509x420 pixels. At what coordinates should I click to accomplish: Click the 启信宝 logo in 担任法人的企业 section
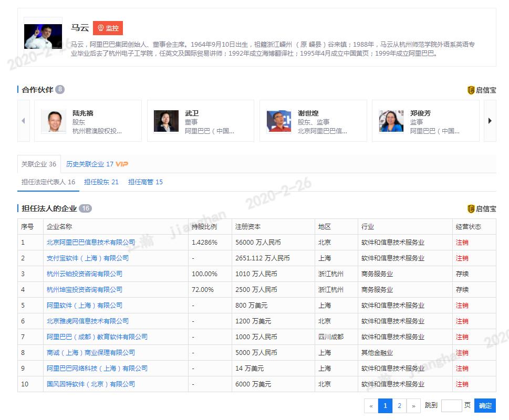coord(482,208)
